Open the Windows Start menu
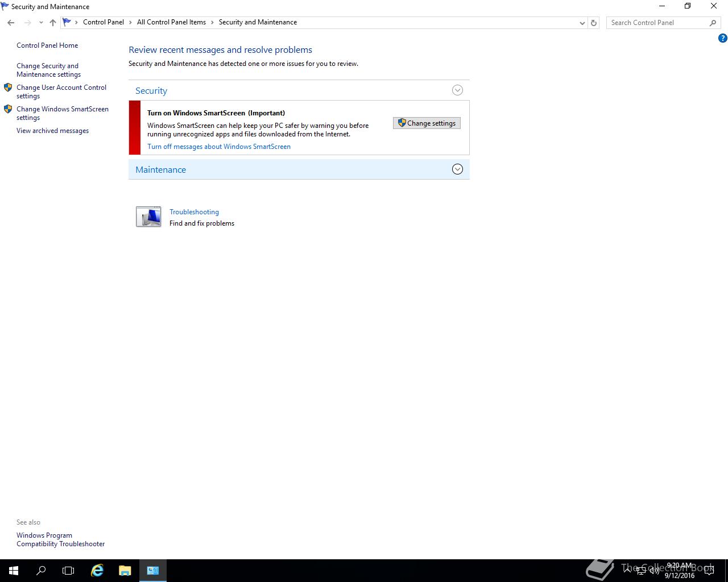728x582 pixels. (14, 571)
